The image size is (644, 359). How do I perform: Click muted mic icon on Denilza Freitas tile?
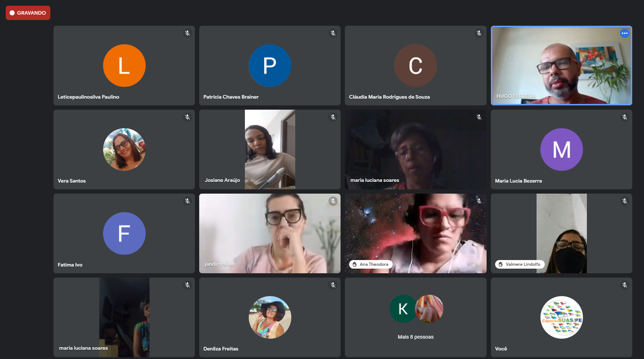point(333,285)
